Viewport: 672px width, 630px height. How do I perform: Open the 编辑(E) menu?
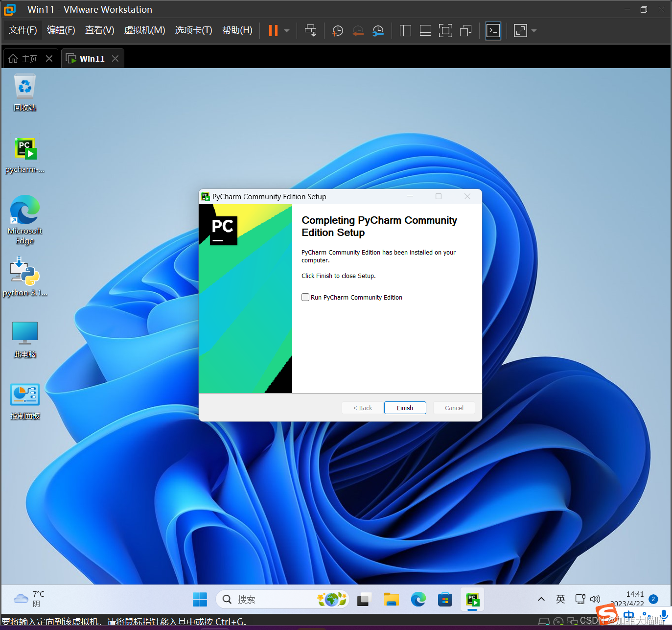[x=61, y=30]
